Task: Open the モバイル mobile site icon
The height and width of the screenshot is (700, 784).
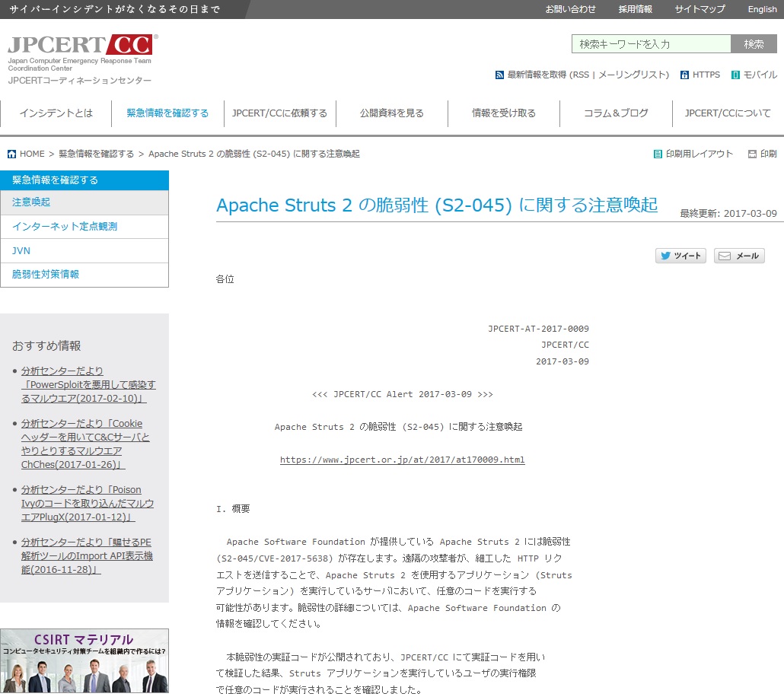Action: coord(735,75)
